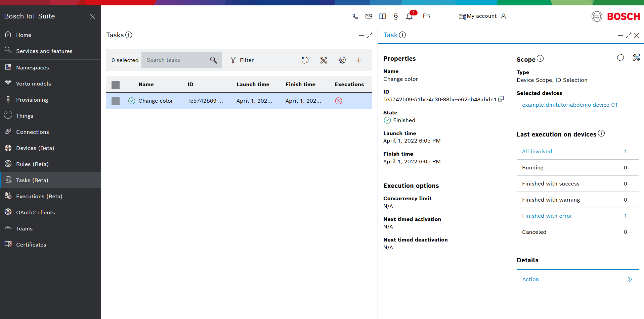Sort by Executions column header
Image resolution: width=644 pixels, height=319 pixels.
tap(349, 85)
